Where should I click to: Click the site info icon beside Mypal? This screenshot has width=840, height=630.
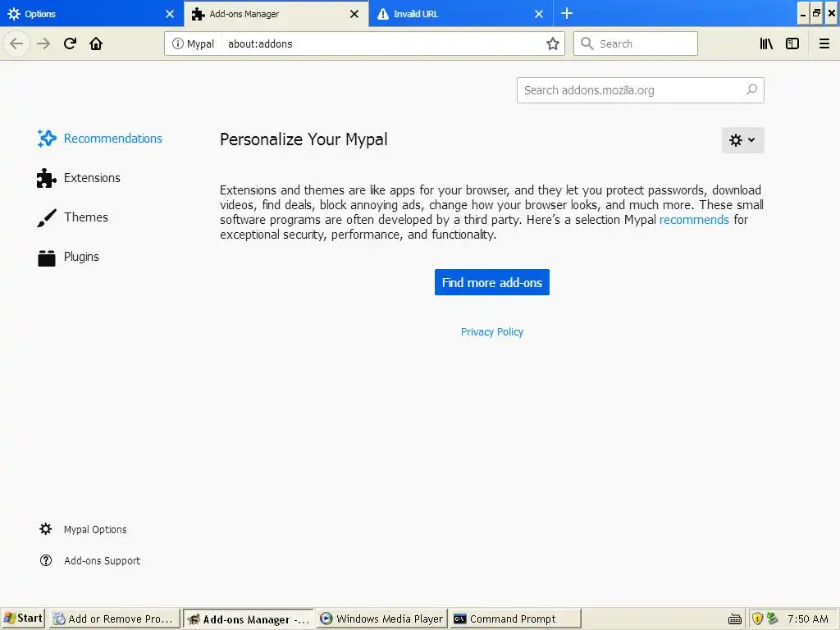[x=177, y=43]
